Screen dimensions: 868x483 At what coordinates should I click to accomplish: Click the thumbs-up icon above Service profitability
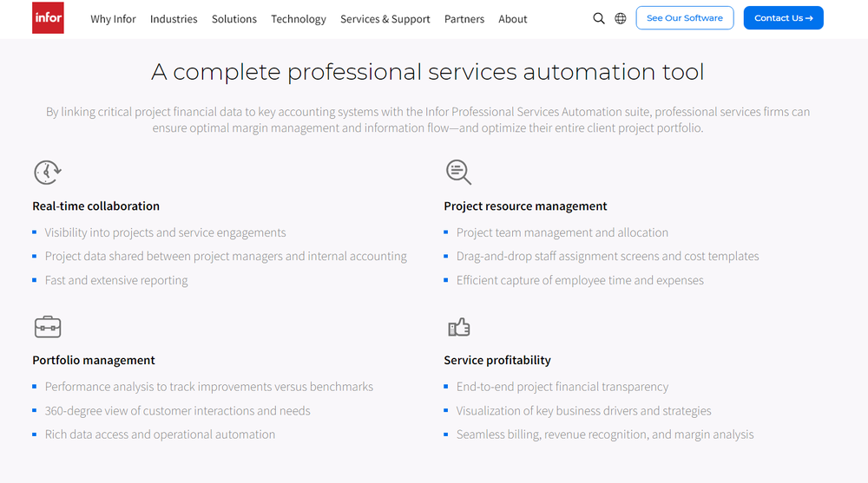(x=459, y=327)
